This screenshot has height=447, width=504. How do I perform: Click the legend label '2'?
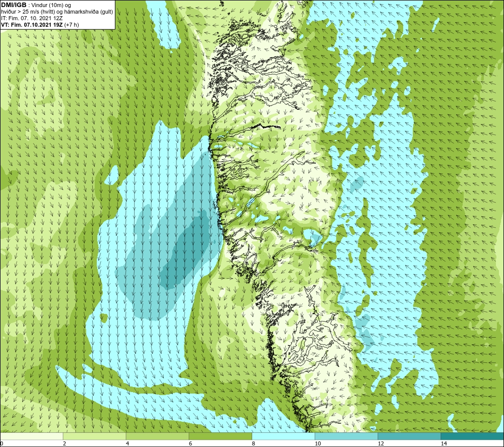click(65, 444)
